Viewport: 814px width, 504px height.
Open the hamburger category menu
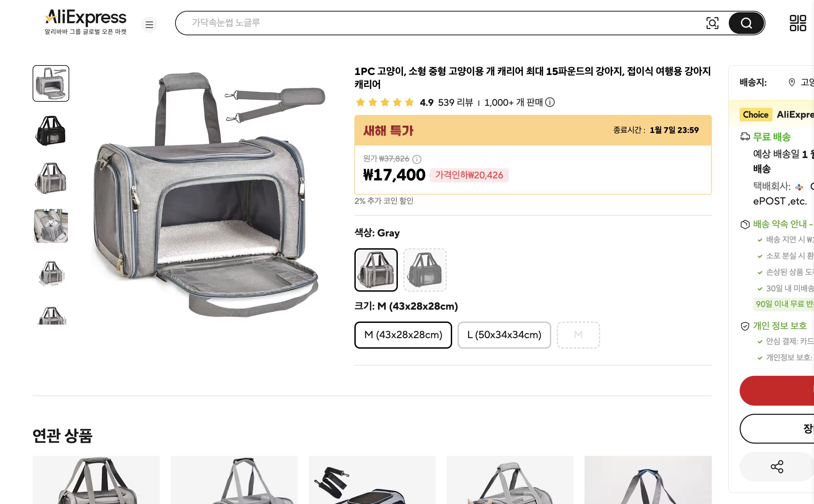(149, 25)
